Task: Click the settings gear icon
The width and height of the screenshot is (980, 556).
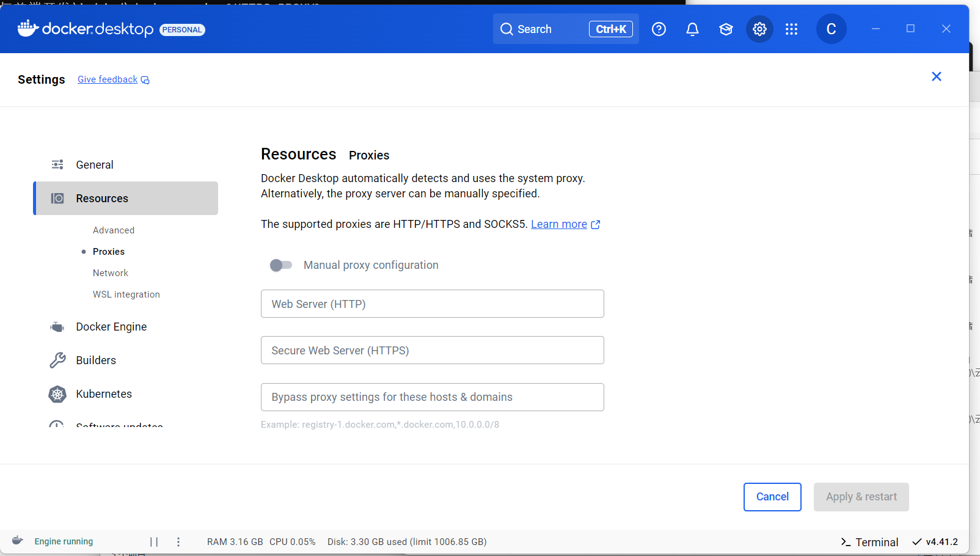Action: click(759, 29)
